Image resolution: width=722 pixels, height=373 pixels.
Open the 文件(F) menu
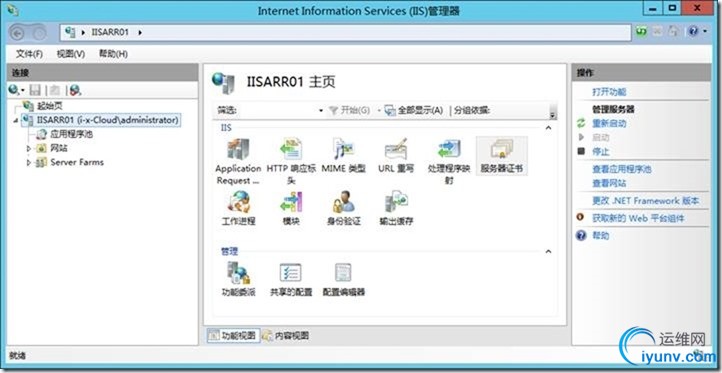tap(29, 54)
